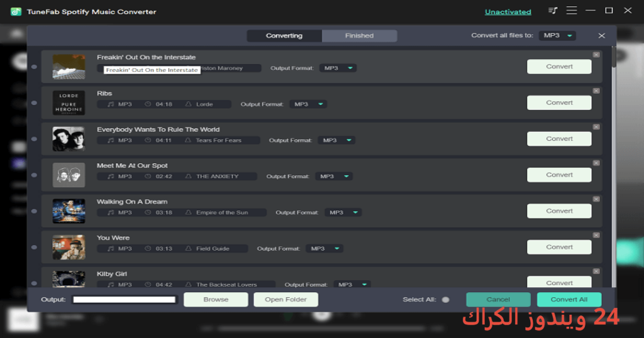644x338 pixels.
Task: Click the clock icon in Walking On A Dream row
Action: (148, 212)
